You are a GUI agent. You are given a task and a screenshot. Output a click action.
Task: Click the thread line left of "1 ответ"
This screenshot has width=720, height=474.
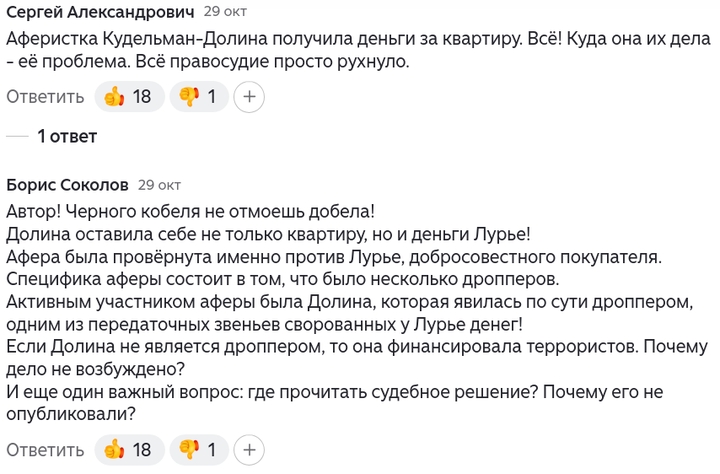(16, 136)
